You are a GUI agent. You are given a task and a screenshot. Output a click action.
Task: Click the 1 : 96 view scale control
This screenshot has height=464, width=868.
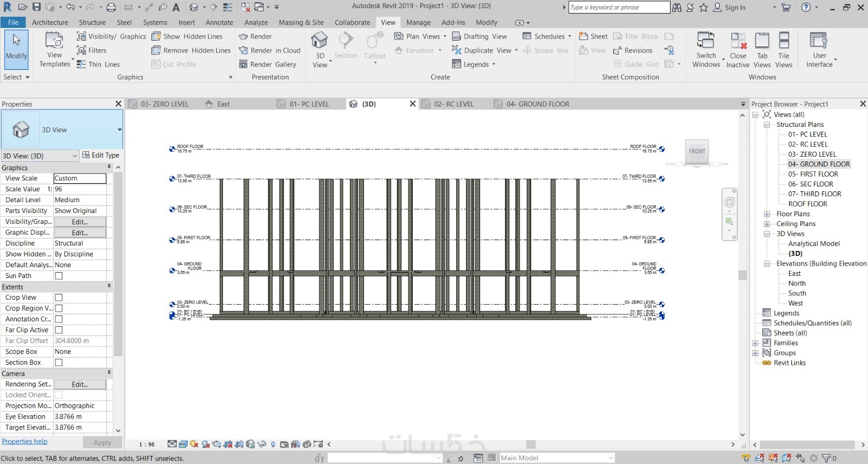click(146, 444)
